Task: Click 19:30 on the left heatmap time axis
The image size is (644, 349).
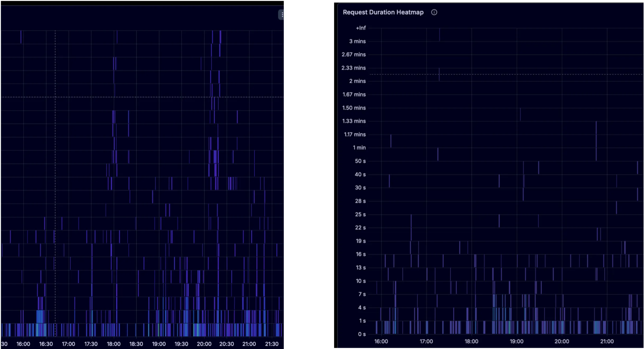Action: pyautogui.click(x=181, y=344)
